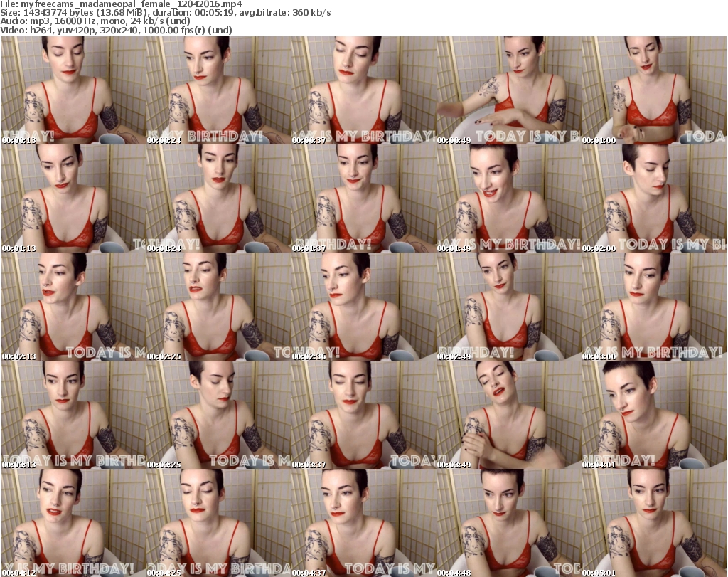
Task: Open the frame marked 00:02:13
Action: 73,307
